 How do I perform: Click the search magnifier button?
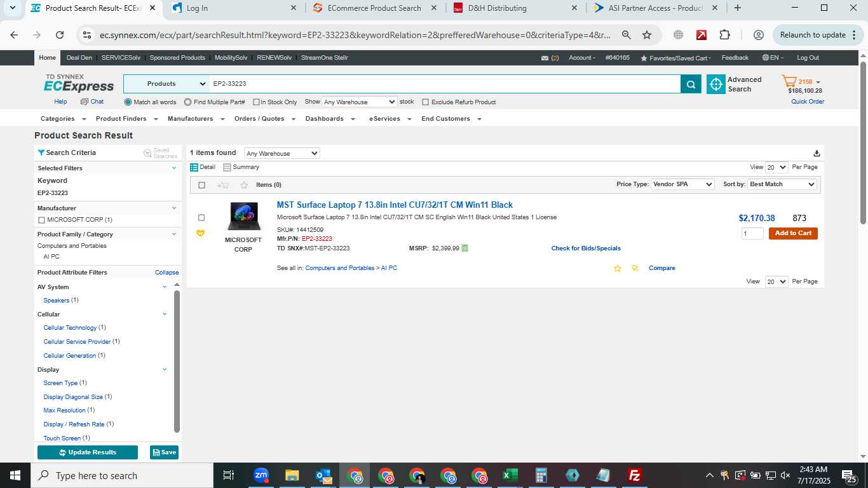[x=691, y=84]
